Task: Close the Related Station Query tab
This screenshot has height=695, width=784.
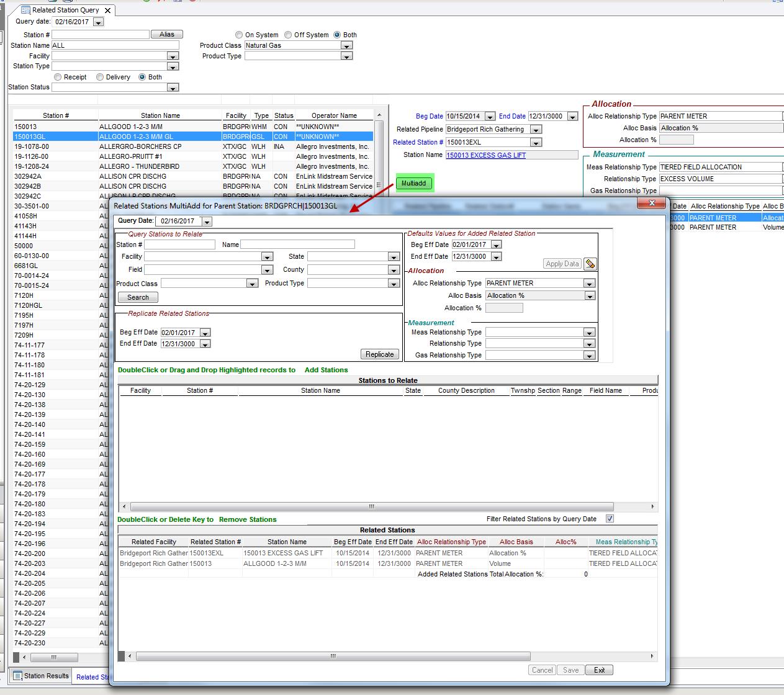Action: (x=108, y=10)
